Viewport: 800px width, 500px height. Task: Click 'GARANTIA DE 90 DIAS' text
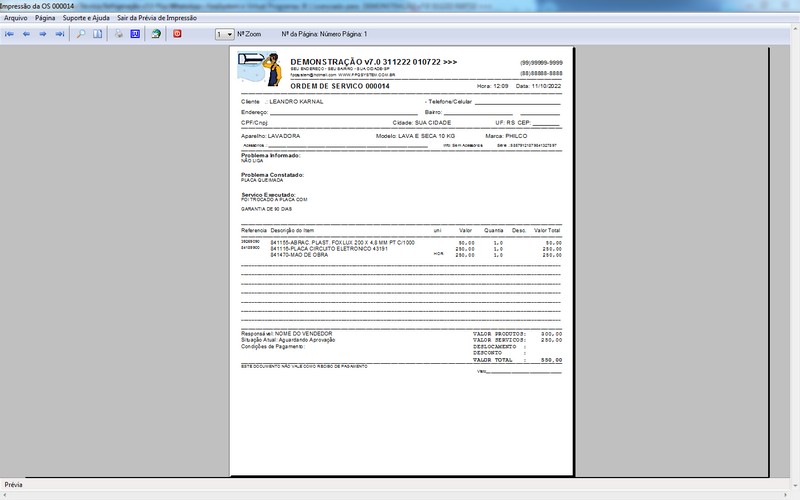pos(266,209)
